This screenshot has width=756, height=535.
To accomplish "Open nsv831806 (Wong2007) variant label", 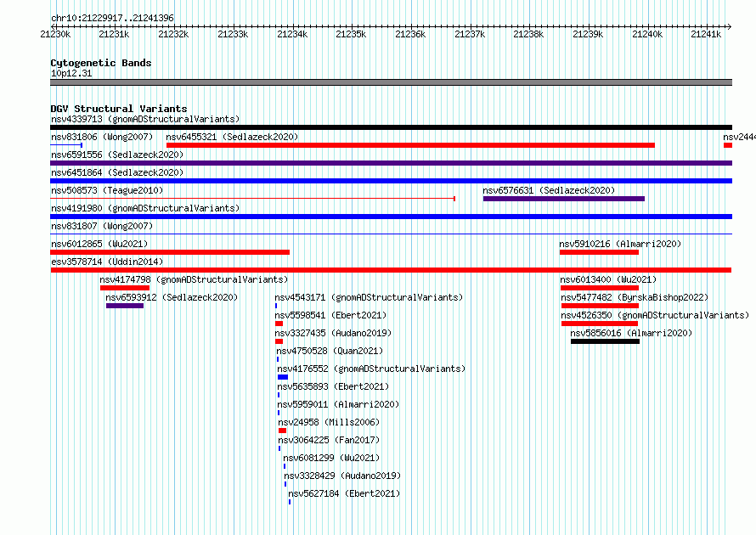I will [x=102, y=137].
